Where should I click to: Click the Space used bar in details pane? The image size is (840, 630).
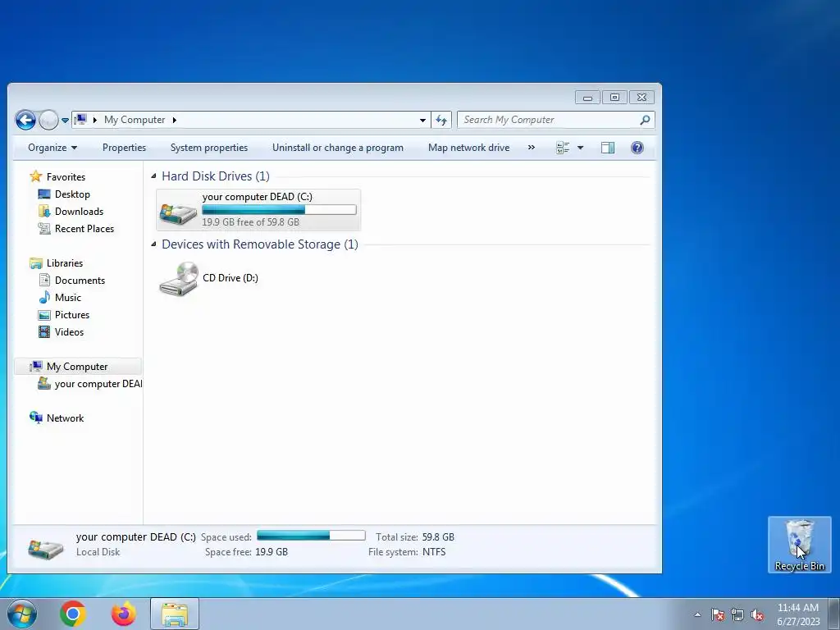(x=311, y=535)
